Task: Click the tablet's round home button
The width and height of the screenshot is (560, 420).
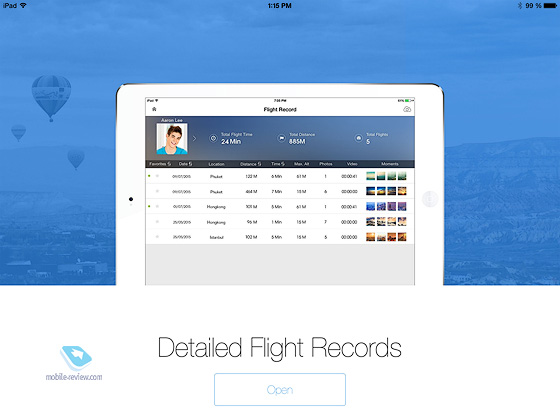Action: [x=430, y=199]
